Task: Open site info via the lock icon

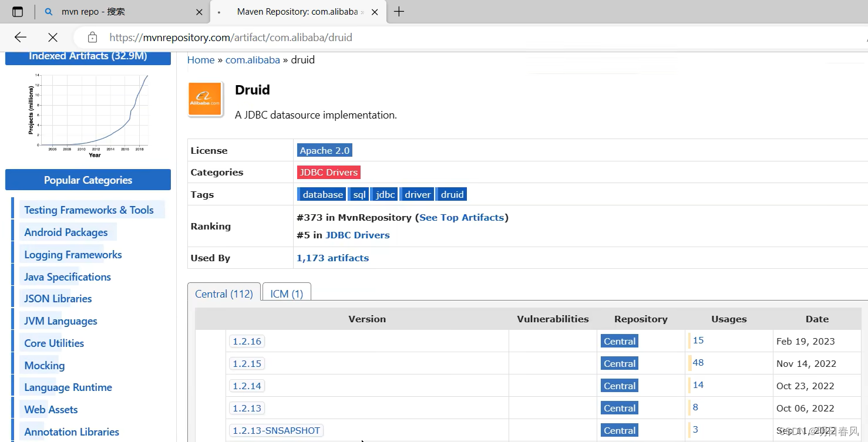Action: [x=92, y=38]
